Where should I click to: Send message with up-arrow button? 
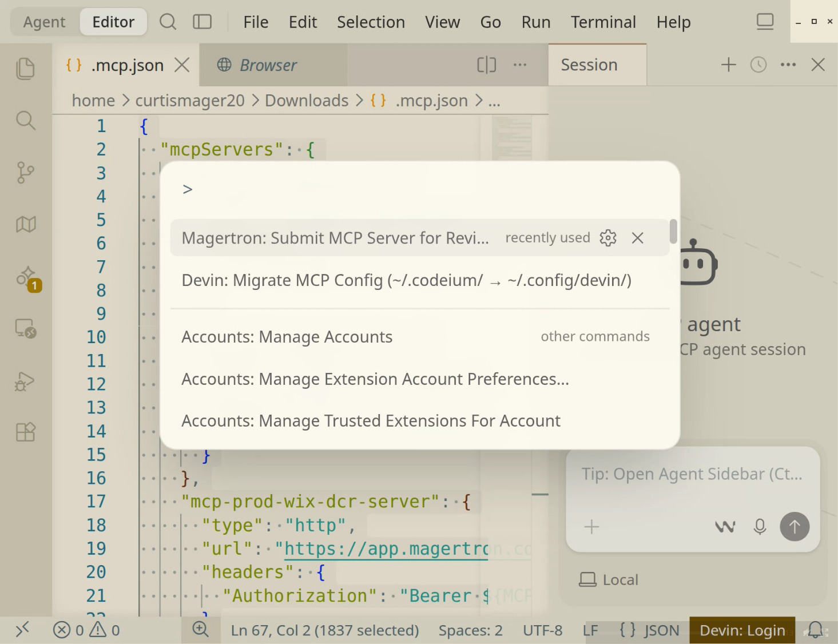tap(795, 527)
